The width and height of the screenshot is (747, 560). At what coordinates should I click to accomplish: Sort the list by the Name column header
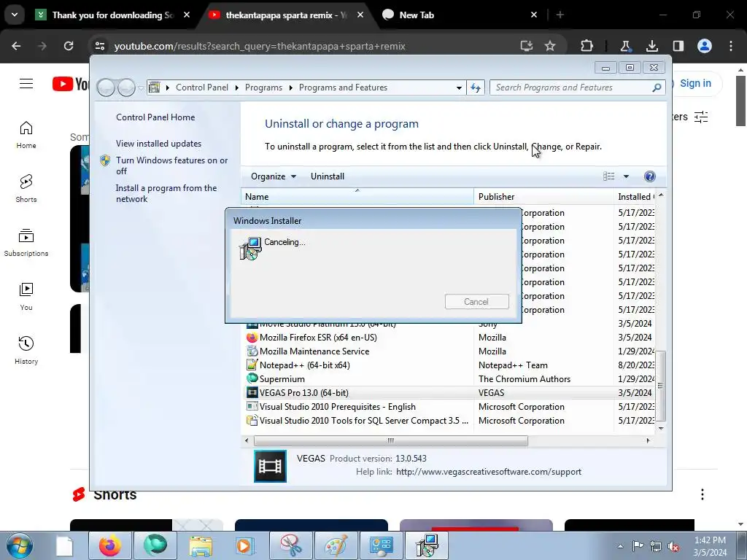[357, 197]
